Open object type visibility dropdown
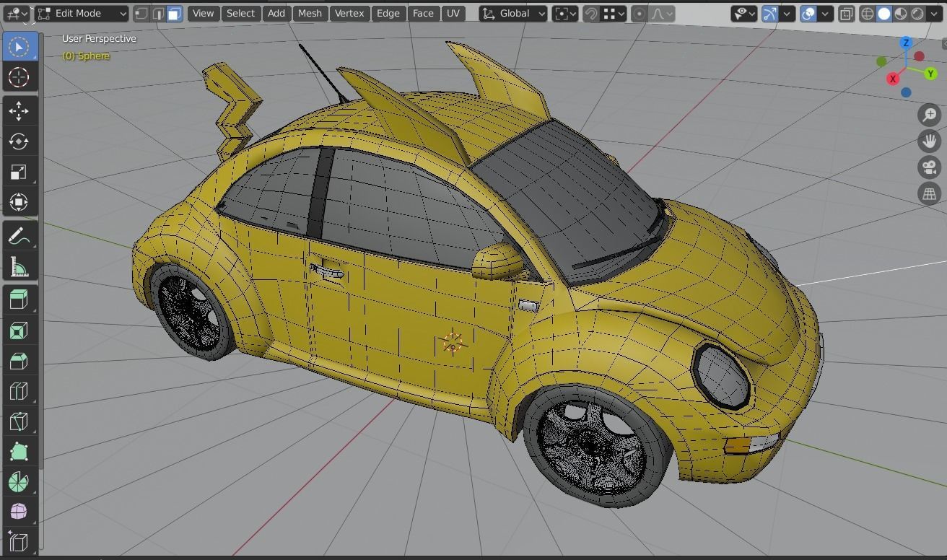This screenshot has width=947, height=560. [x=744, y=13]
